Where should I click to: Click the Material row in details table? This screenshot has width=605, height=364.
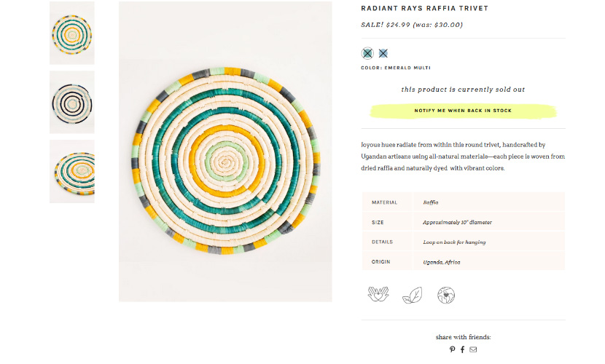click(x=463, y=202)
